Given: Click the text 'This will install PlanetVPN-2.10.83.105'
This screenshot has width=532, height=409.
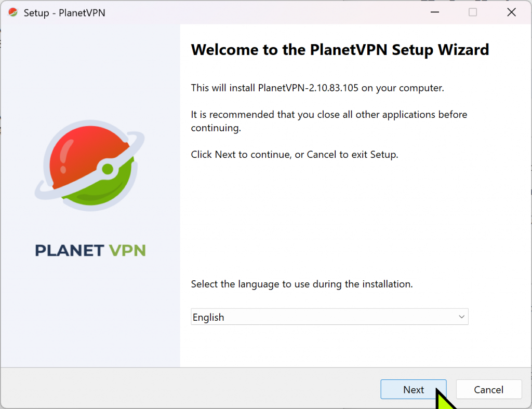Looking at the screenshot, I should coord(274,88).
